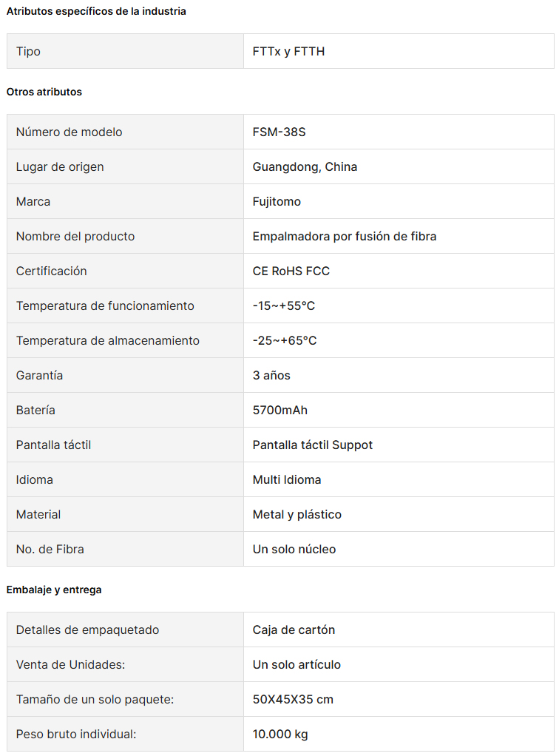Click 'Empalmadora por fusión de fibra' text
The width and height of the screenshot is (559, 756).
(x=344, y=236)
